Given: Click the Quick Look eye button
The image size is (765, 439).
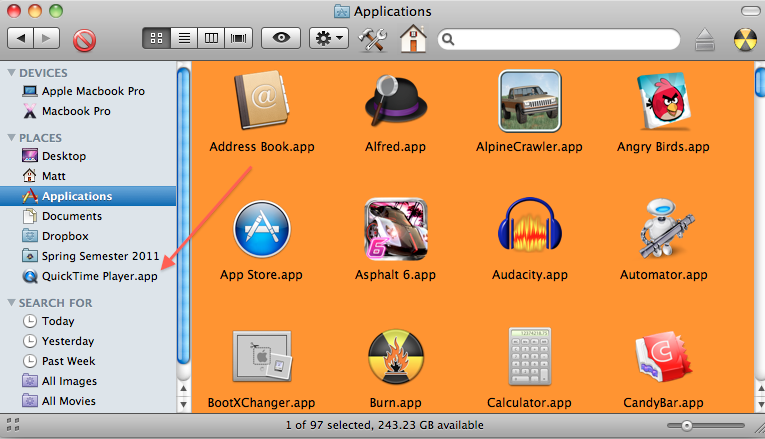Looking at the screenshot, I should click(x=281, y=38).
